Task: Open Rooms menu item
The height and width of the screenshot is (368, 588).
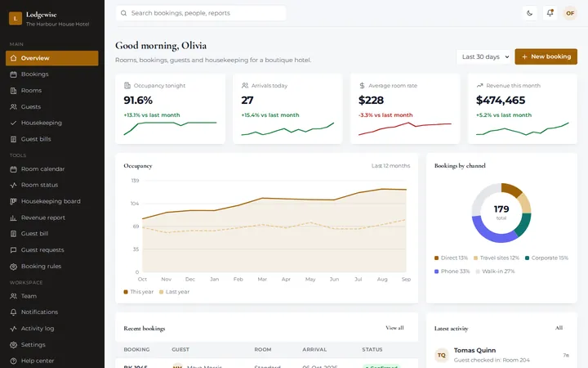Action: (x=52, y=91)
